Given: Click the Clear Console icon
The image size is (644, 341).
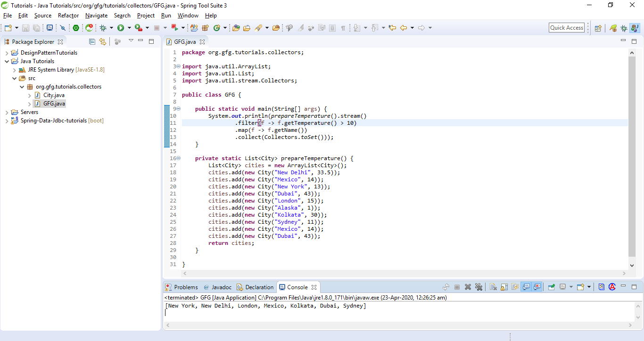Looking at the screenshot, I should (493, 287).
